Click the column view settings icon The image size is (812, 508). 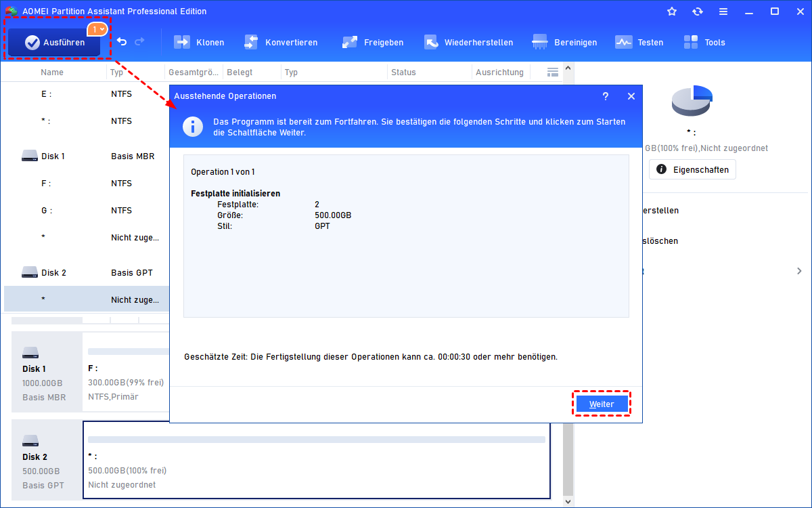[x=552, y=72]
